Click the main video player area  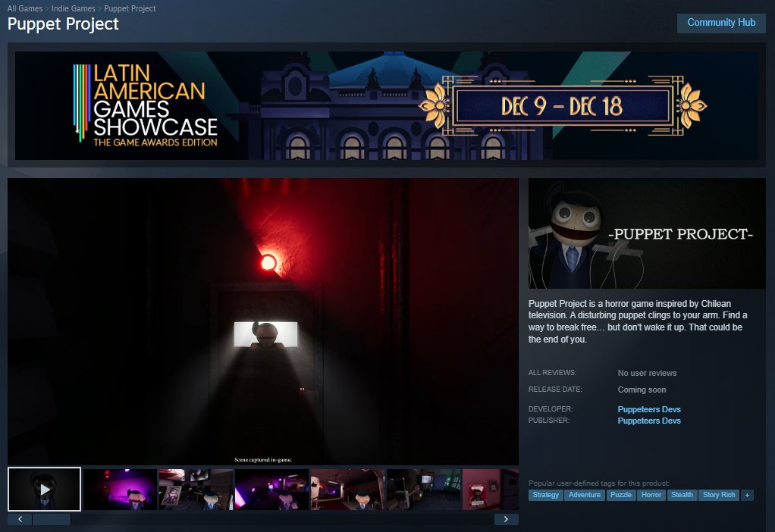coord(263,321)
